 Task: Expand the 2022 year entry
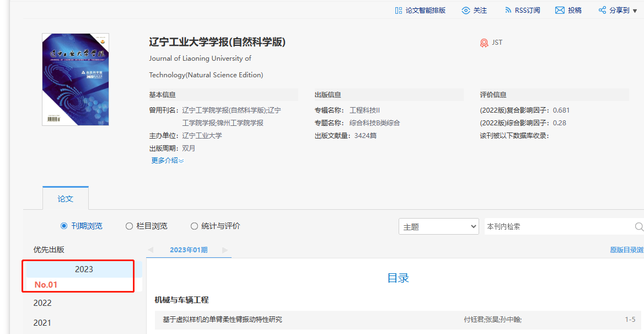click(x=42, y=303)
